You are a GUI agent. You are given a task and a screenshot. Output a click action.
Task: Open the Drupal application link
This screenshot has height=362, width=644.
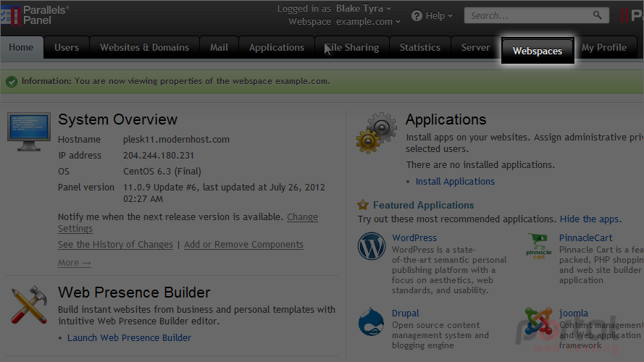click(406, 313)
